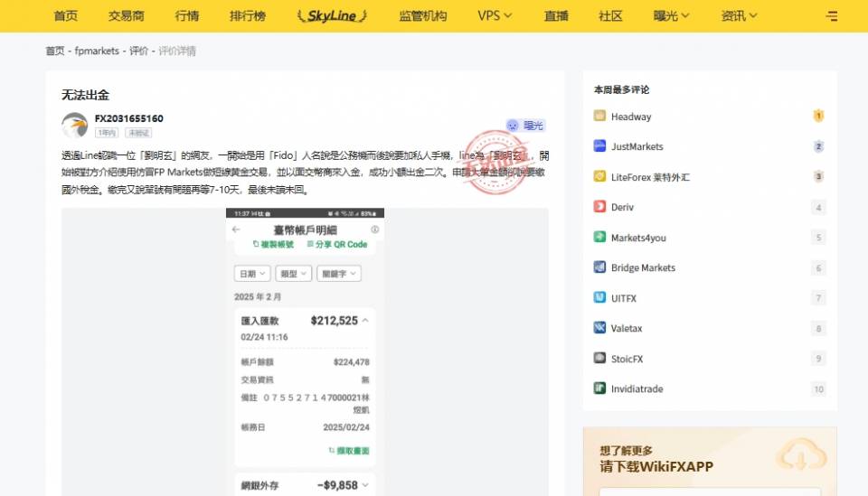Viewport: 868px width, 496px height.
Task: Open Markets4you broker link
Action: point(638,238)
